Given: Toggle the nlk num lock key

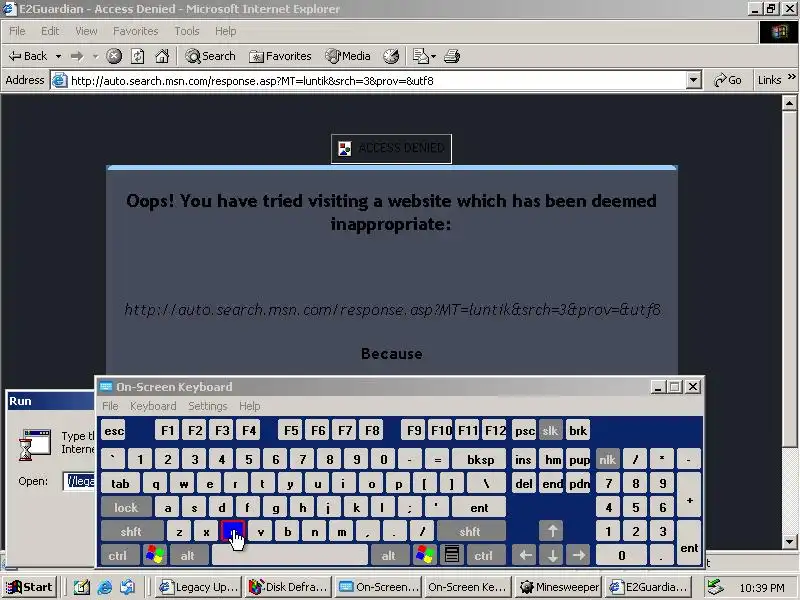Looking at the screenshot, I should click(x=607, y=460).
